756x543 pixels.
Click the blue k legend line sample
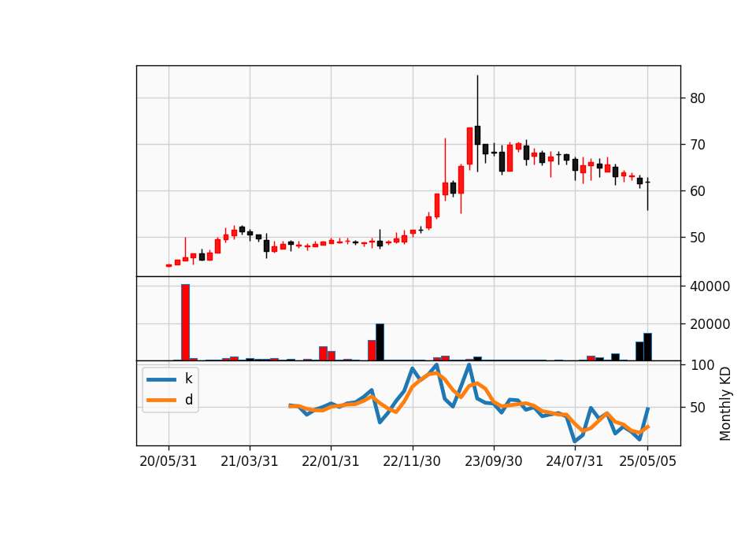(161, 379)
